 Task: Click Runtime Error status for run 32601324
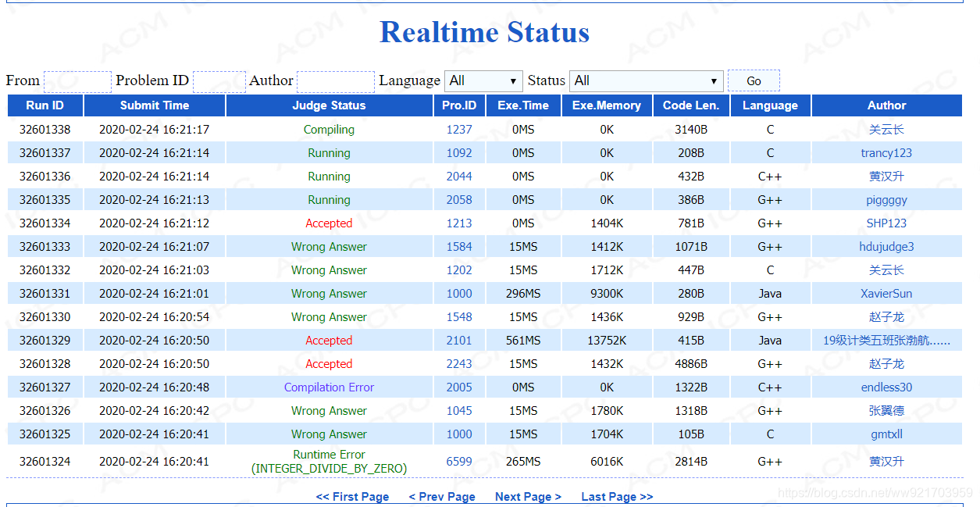pyautogui.click(x=329, y=462)
